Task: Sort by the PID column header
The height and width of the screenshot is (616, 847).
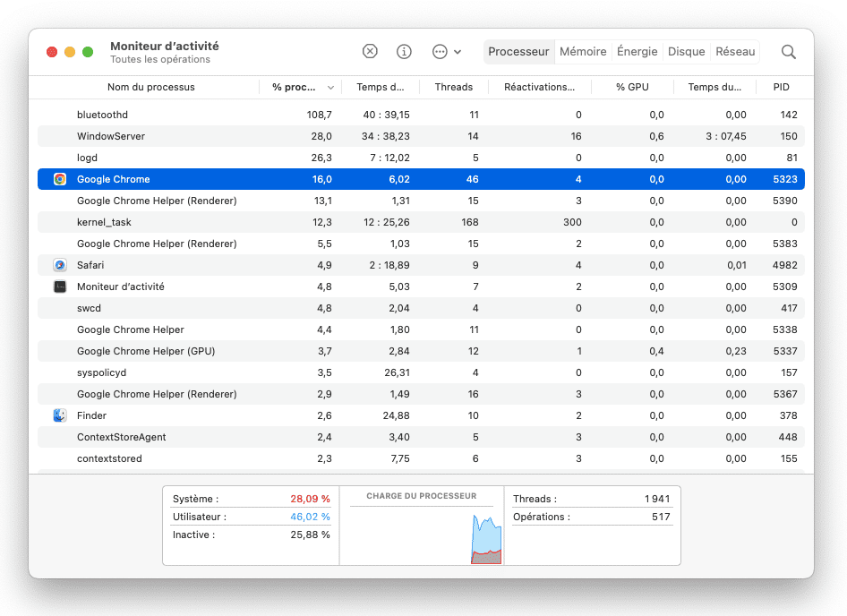Action: pos(781,87)
